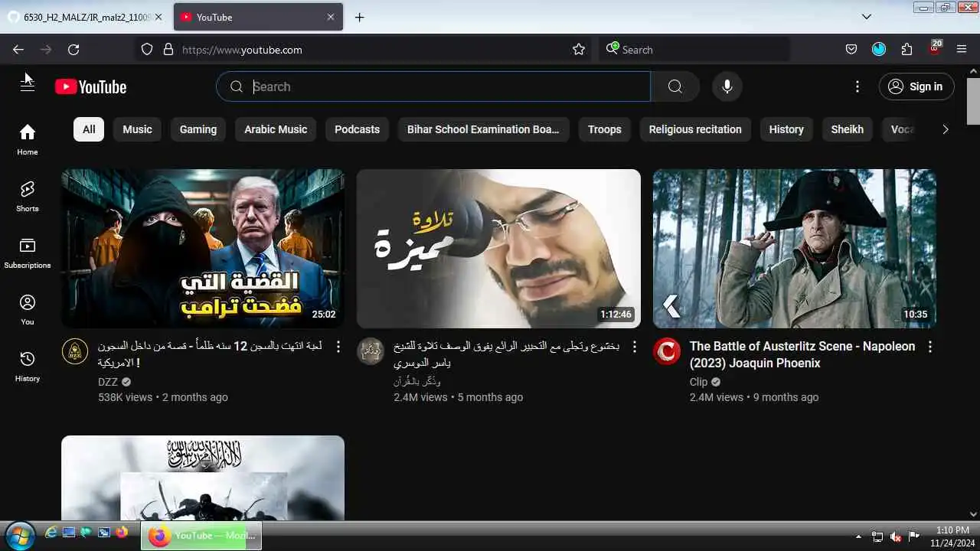The height and width of the screenshot is (551, 980).
Task: Click the scrollbar down arrow
Action: pos(973,514)
